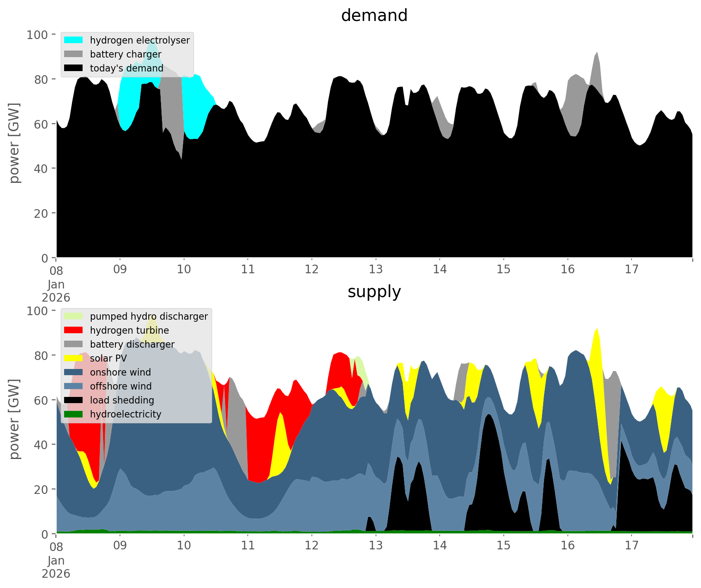Click the supply chart's power [GW] axis label
The image size is (701, 588).
coord(14,419)
